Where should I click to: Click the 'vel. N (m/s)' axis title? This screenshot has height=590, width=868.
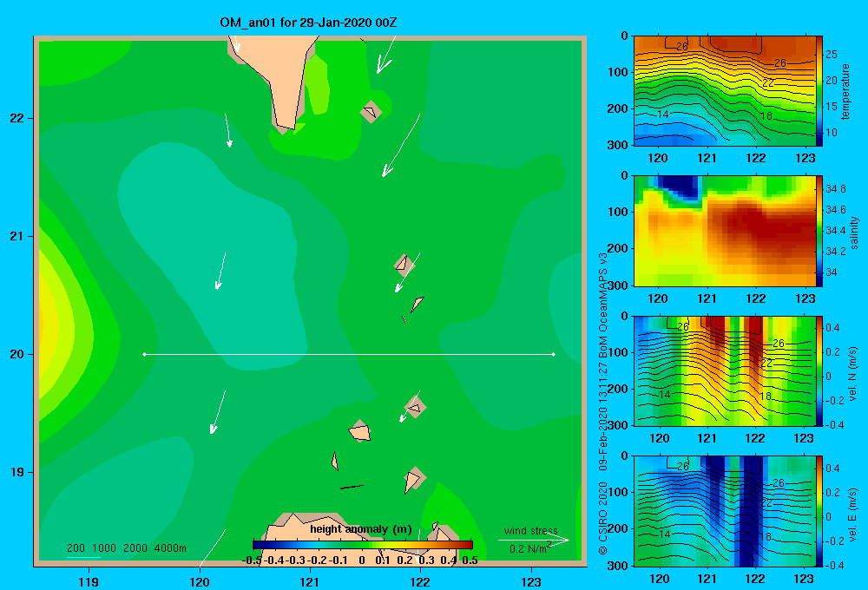853,374
